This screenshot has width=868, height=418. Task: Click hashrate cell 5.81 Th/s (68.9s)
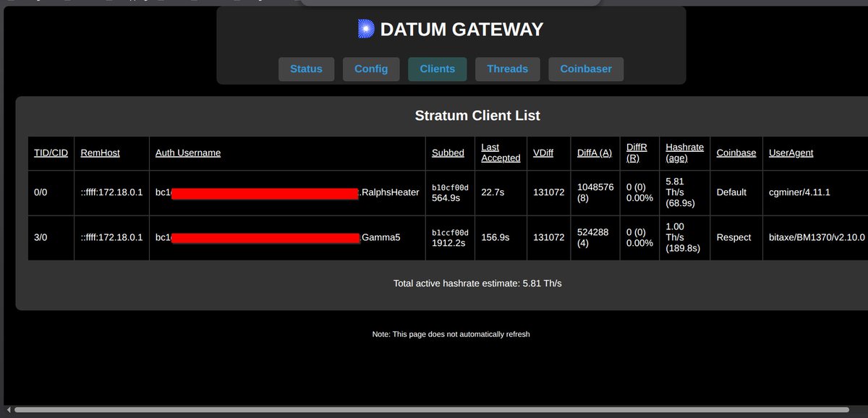(x=680, y=192)
